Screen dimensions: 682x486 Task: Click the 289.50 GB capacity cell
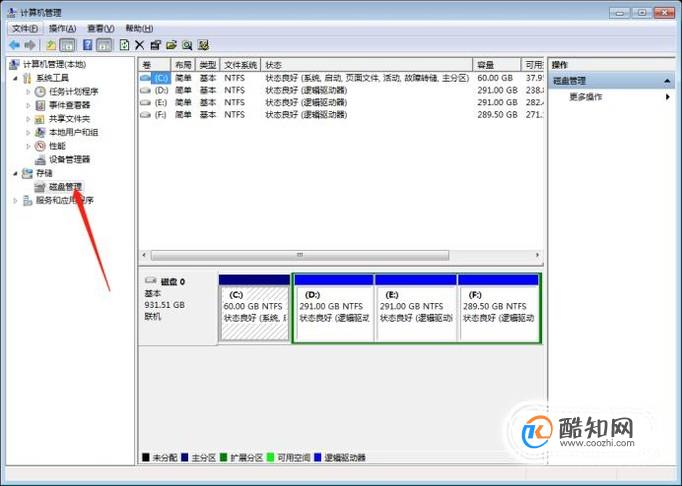click(x=497, y=114)
